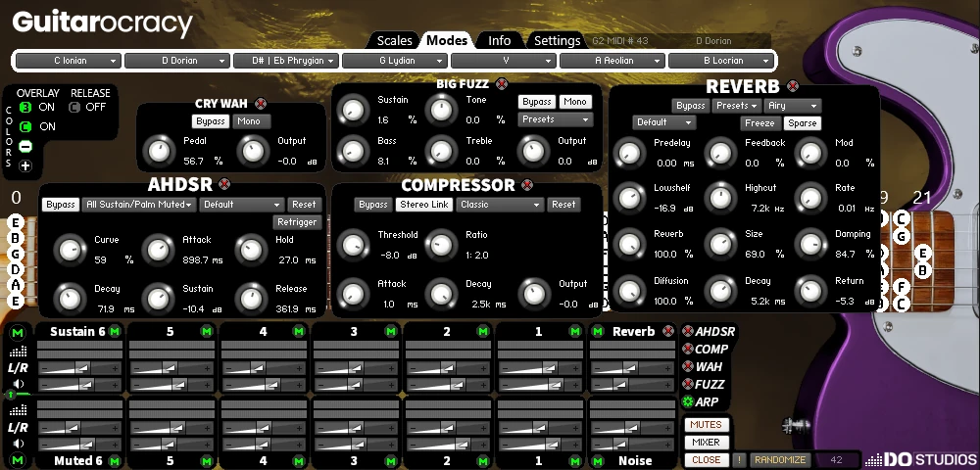Viewport: 980px width, 470px height.
Task: Click Reset in the Compressor panel
Action: coord(563,204)
